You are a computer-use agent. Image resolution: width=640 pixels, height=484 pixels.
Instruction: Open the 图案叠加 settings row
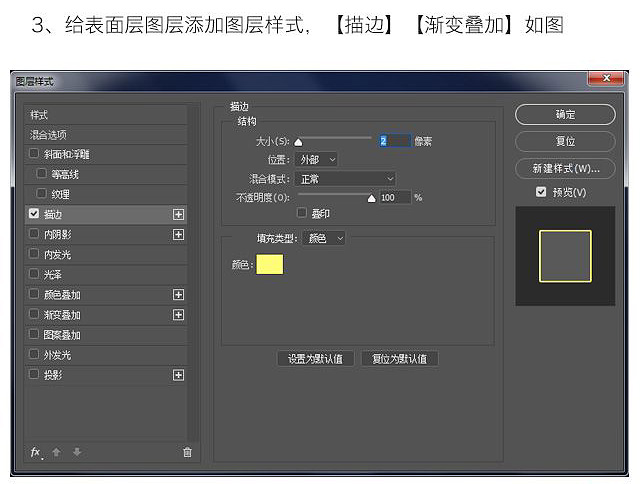click(x=106, y=335)
